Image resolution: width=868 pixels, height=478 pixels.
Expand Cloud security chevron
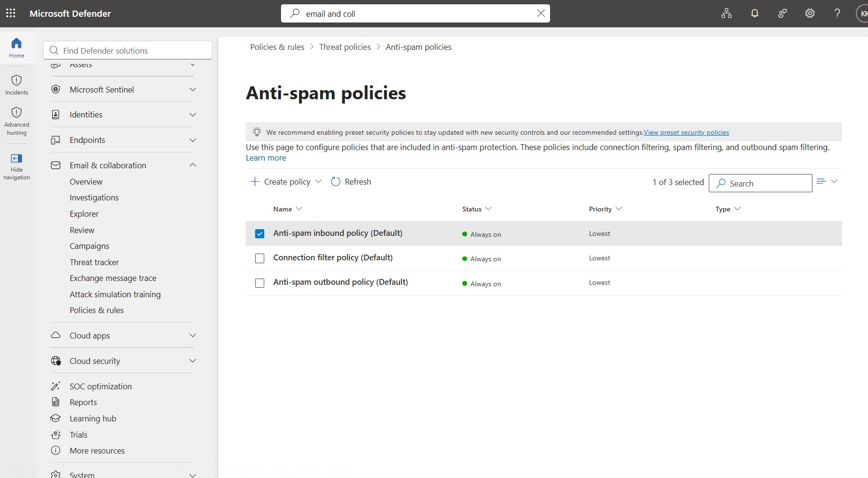(193, 361)
